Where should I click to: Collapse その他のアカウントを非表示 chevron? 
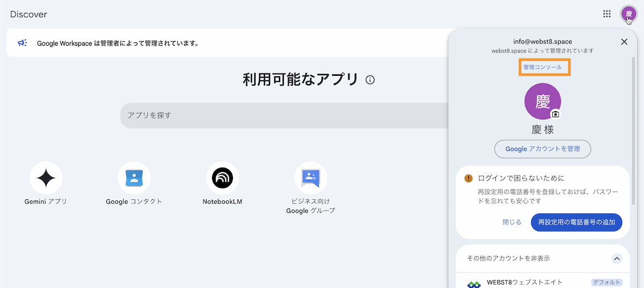[617, 258]
